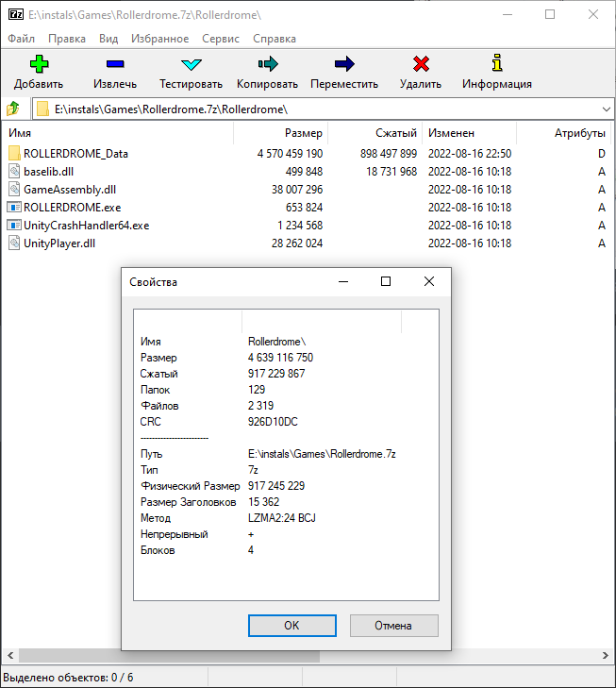Viewport: 616px width, 688px height.
Task: Click the green plus Добавить icon
Action: click(x=39, y=64)
